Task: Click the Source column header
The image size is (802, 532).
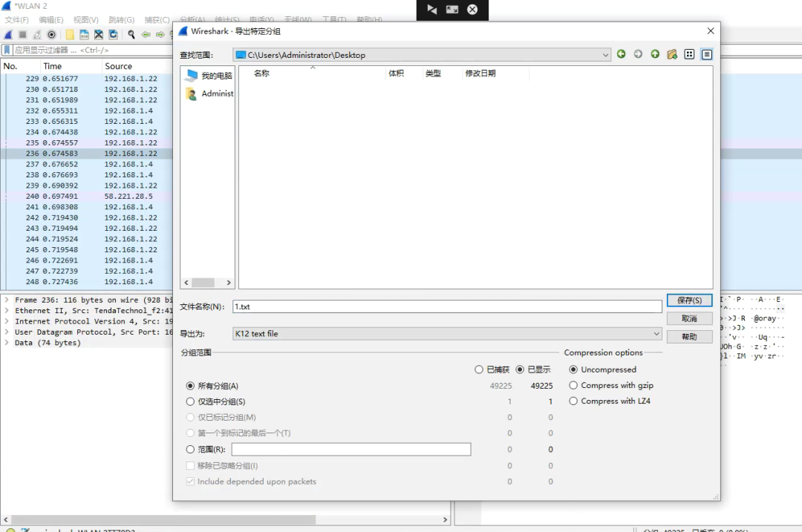Action: click(137, 67)
